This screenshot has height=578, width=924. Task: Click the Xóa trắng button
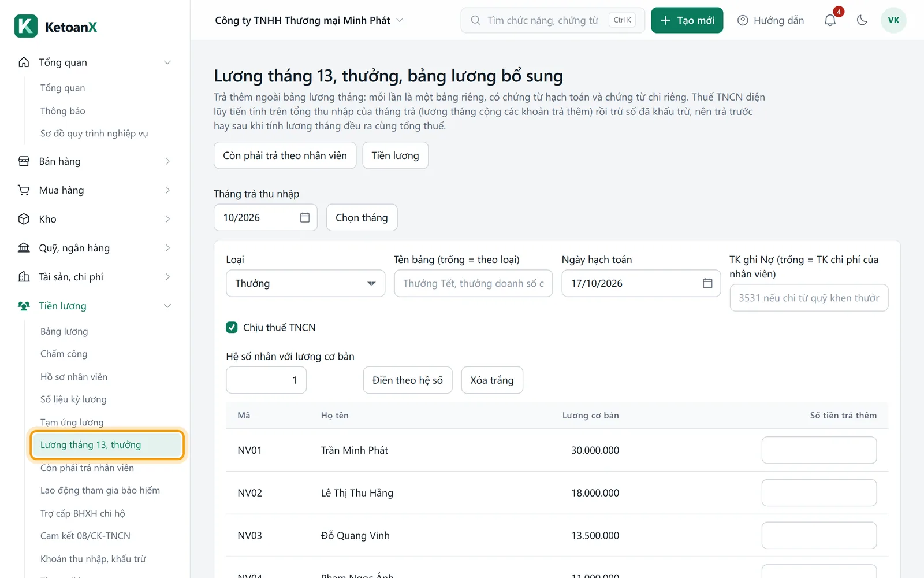(x=492, y=380)
